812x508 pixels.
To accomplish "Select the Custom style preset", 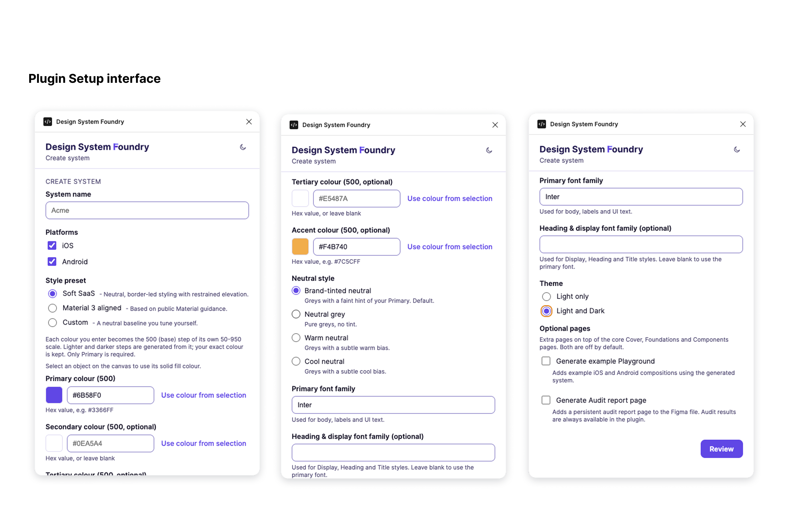I will tap(52, 323).
